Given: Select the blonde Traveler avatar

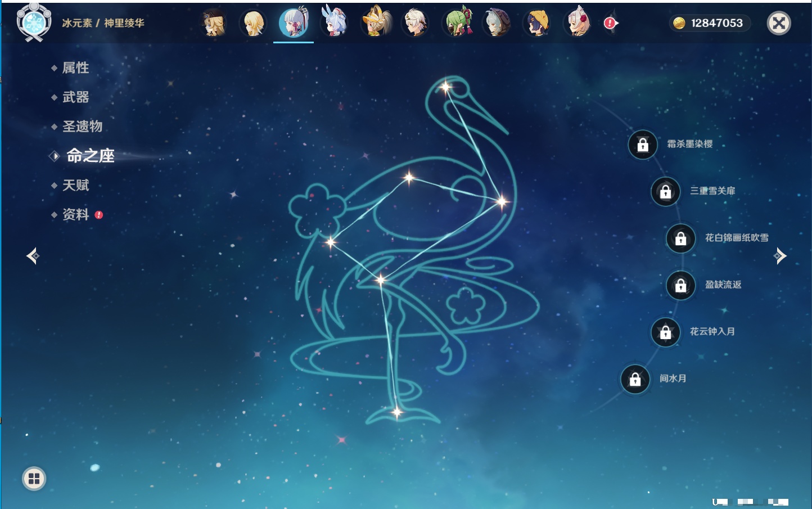Looking at the screenshot, I should [253, 23].
